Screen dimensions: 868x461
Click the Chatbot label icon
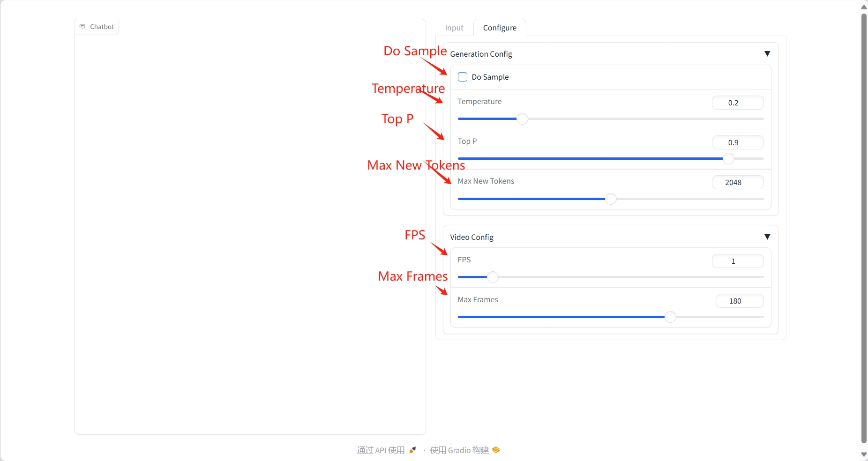(x=82, y=27)
